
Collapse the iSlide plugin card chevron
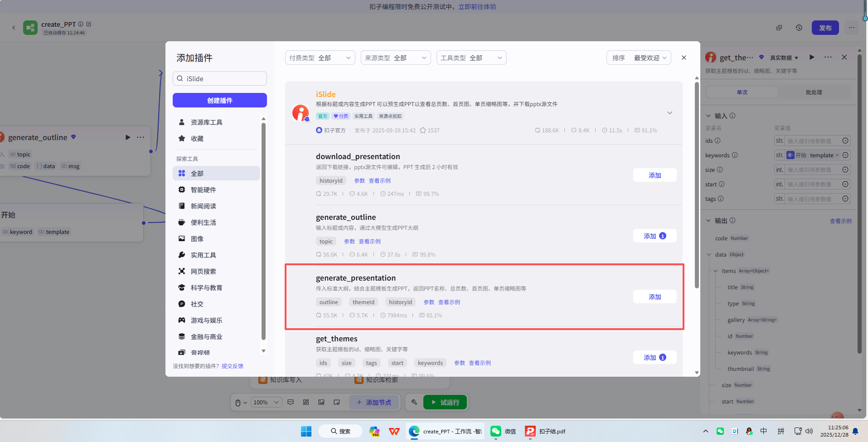(x=670, y=112)
